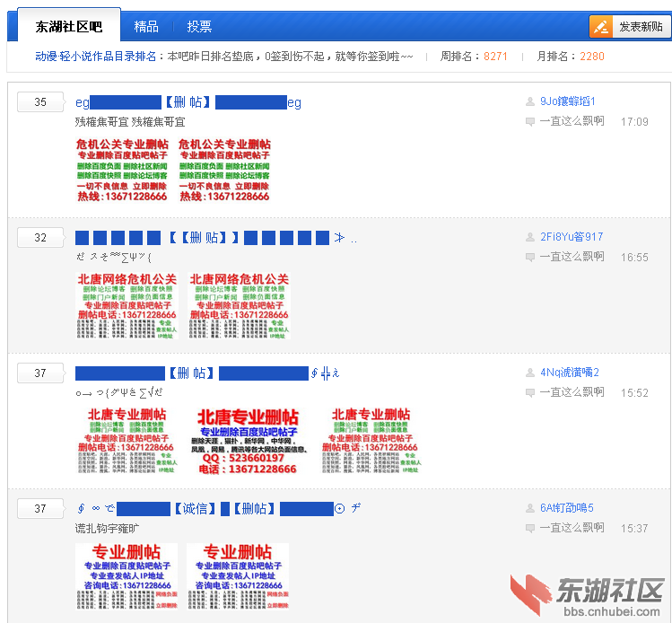Open second 北唐网络危机公关 thumbnail
This screenshot has height=623, width=672.
tap(240, 306)
